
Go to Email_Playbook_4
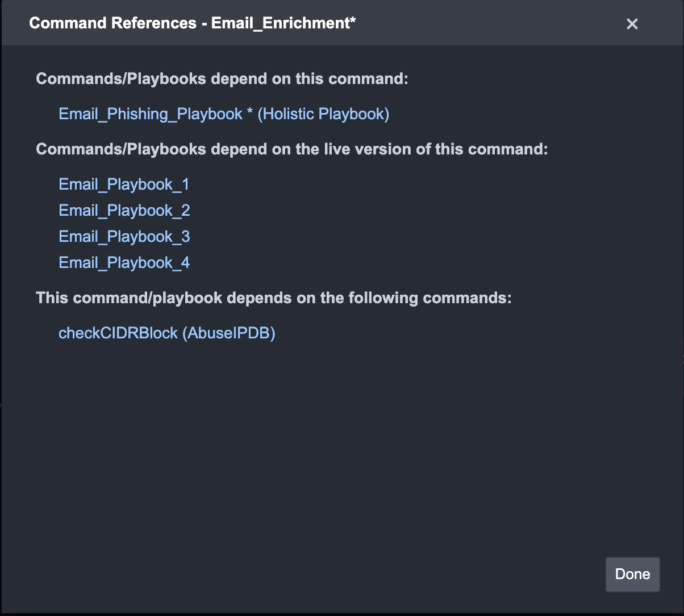click(x=124, y=263)
